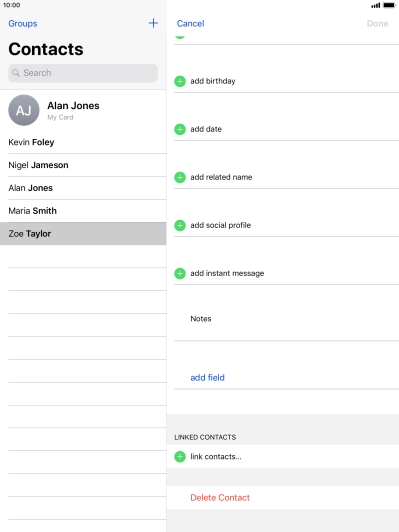Viewport: 399px width, 532px height.
Task: Click green plus beside add date
Action: pyautogui.click(x=180, y=129)
